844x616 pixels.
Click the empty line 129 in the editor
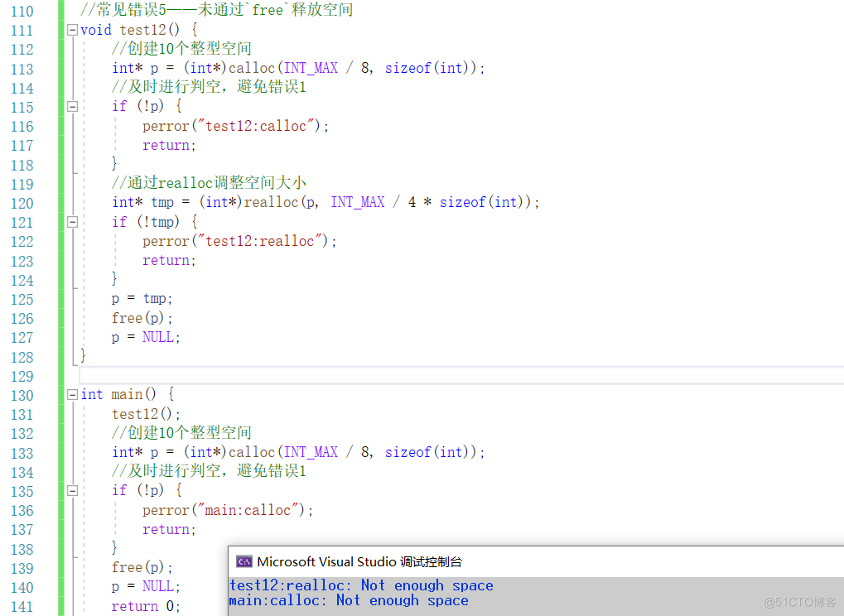click(x=461, y=376)
